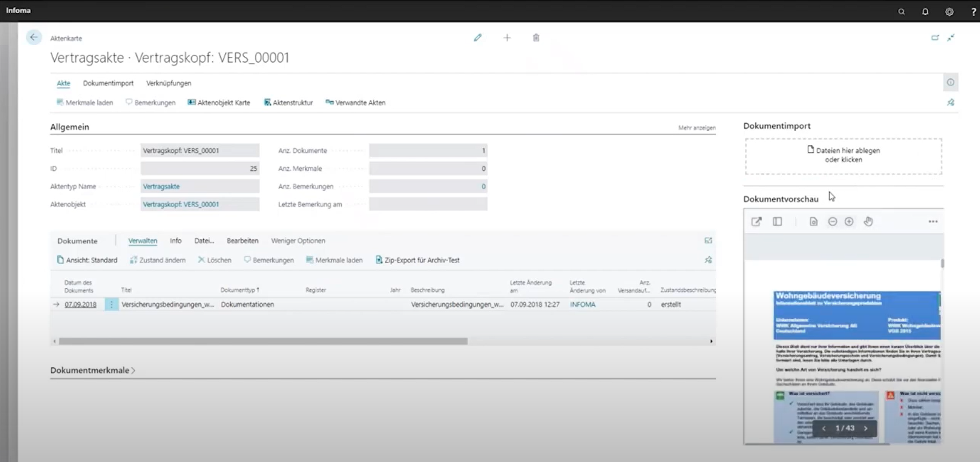The height and width of the screenshot is (462, 980).
Task: Select the pan hand tool in preview
Action: (x=868, y=222)
